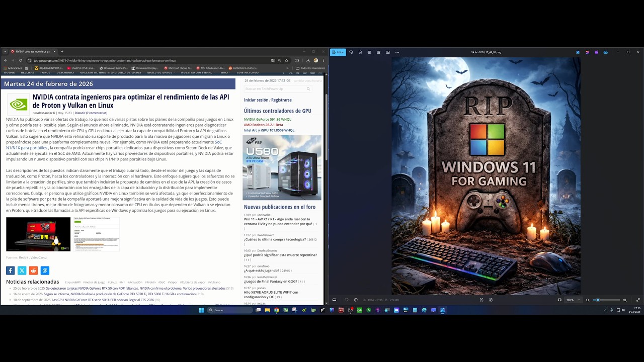Share article on X
644x362 pixels.
[x=22, y=270]
